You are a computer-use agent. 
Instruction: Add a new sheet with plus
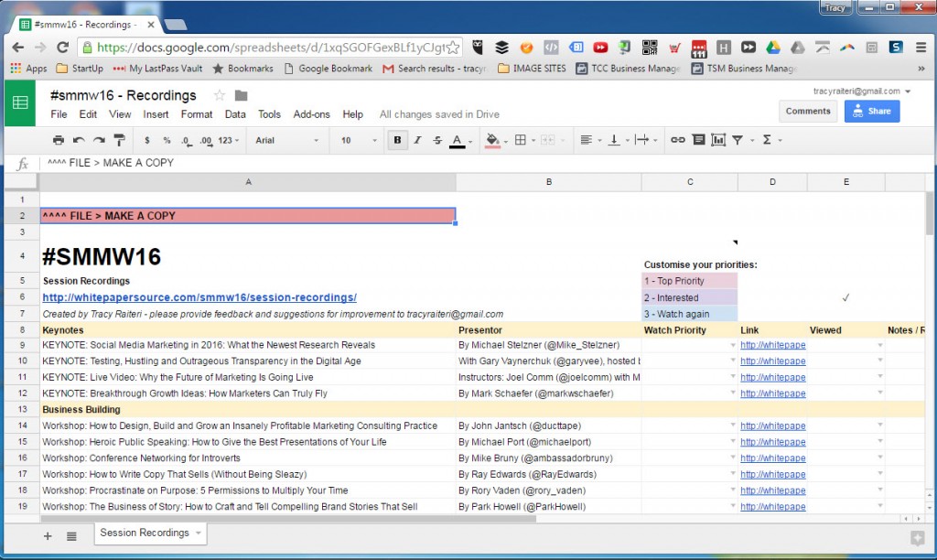[48, 536]
